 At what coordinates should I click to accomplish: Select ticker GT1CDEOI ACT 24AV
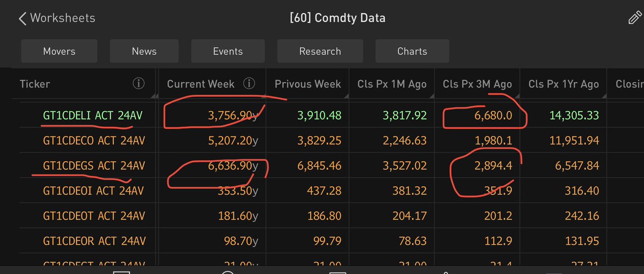point(93,191)
